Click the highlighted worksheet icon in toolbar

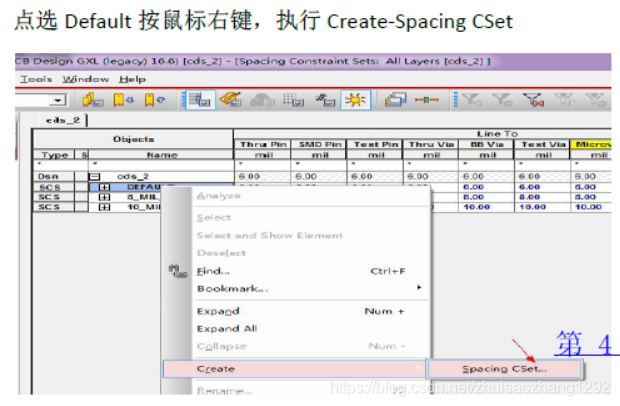pyautogui.click(x=198, y=100)
